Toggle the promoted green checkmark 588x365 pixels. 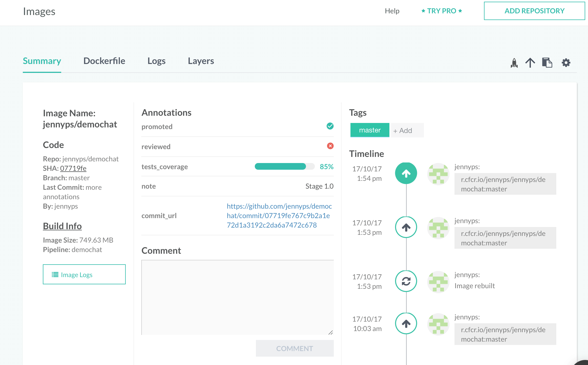[330, 126]
